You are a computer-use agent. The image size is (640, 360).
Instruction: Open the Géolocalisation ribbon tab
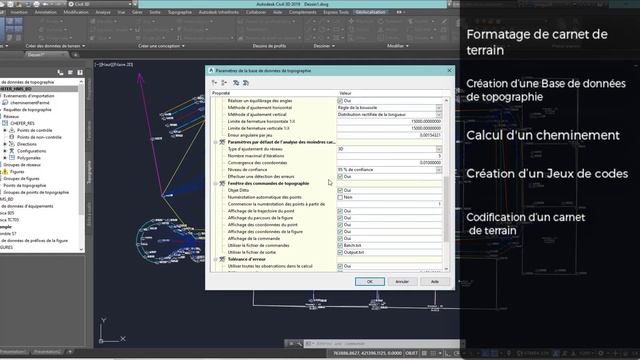click(x=371, y=12)
